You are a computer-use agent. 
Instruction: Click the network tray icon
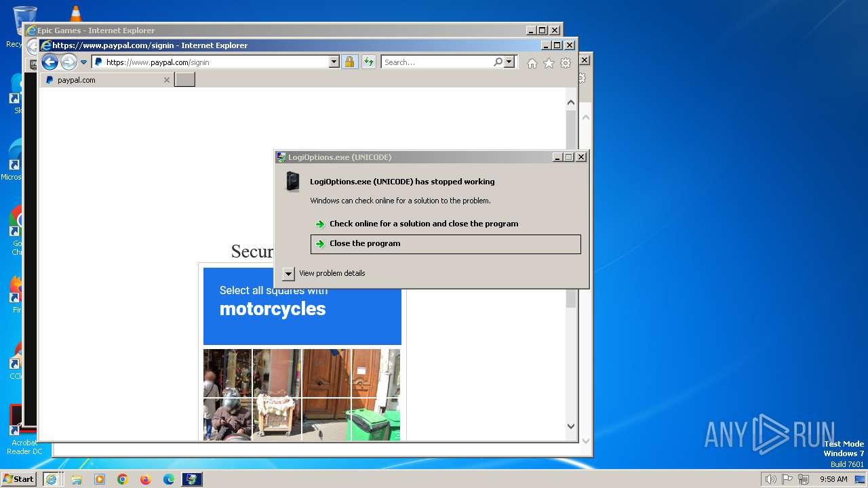(x=804, y=479)
